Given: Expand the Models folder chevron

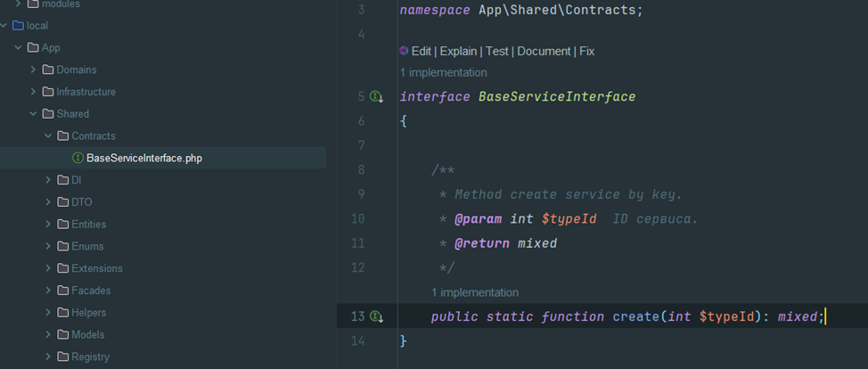Looking at the screenshot, I should point(48,334).
